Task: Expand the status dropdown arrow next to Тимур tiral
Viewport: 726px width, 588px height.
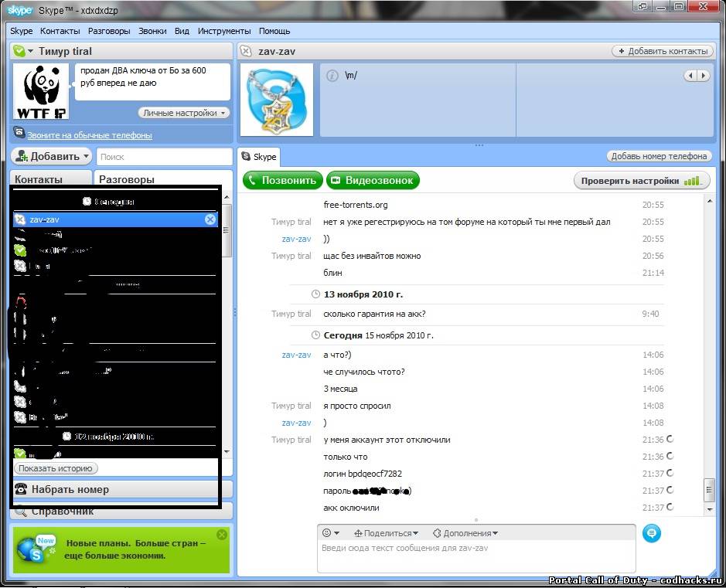Action: pos(31,51)
